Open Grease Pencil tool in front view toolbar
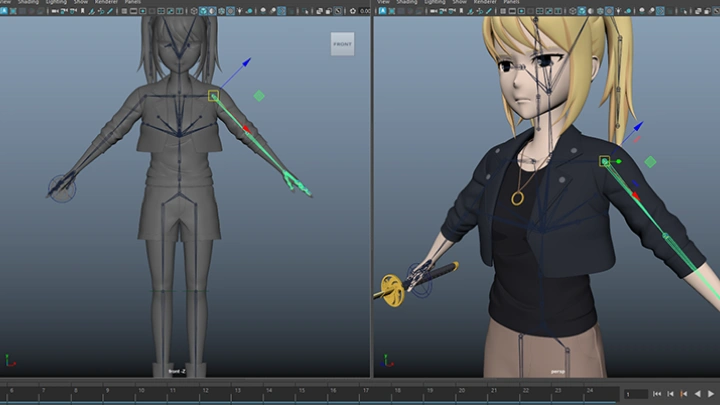The width and height of the screenshot is (720, 405). click(x=110, y=11)
